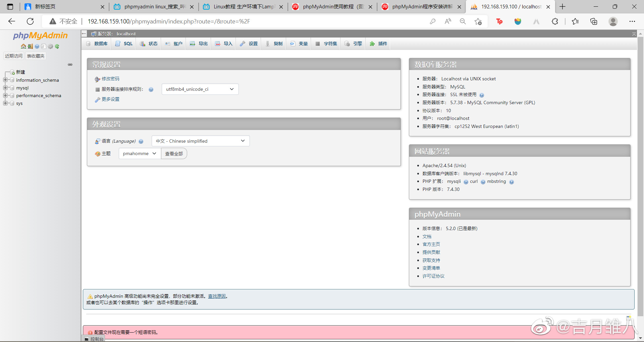This screenshot has width=644, height=342.
Task: Click the logout door icon in sidebar
Action: click(x=30, y=47)
